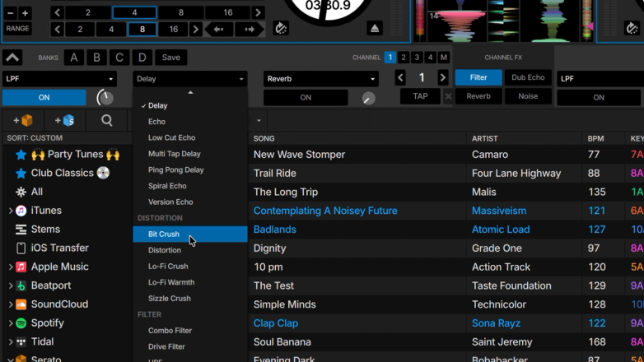This screenshot has height=362, width=644.
Task: Add a new crate with the crate icon
Action: tap(23, 120)
